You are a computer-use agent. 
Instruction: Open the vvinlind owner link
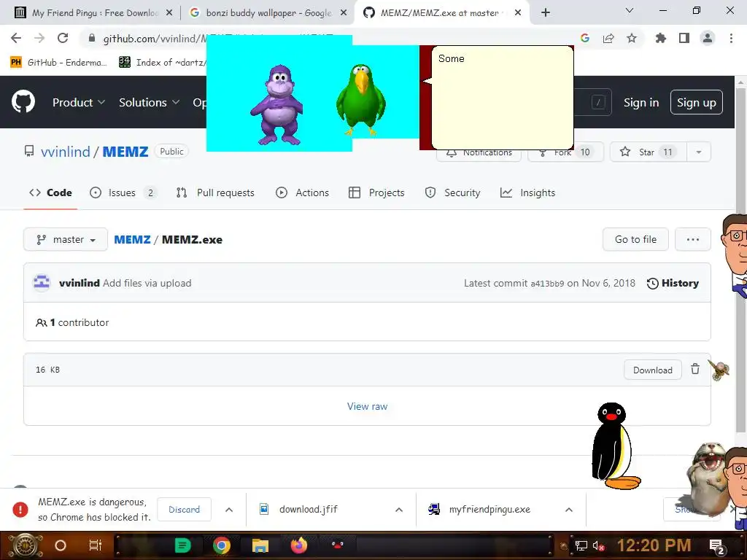point(65,152)
